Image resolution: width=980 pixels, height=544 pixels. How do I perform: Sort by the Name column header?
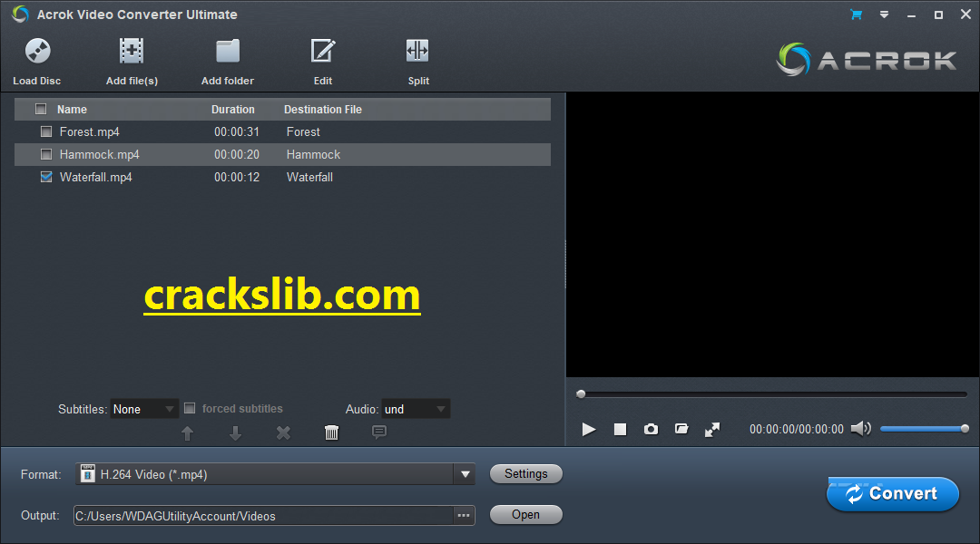(x=72, y=110)
